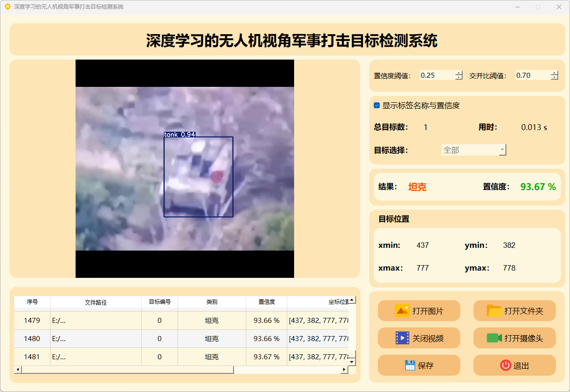Increase the 置信度阈值 value with up arrow

(x=459, y=73)
